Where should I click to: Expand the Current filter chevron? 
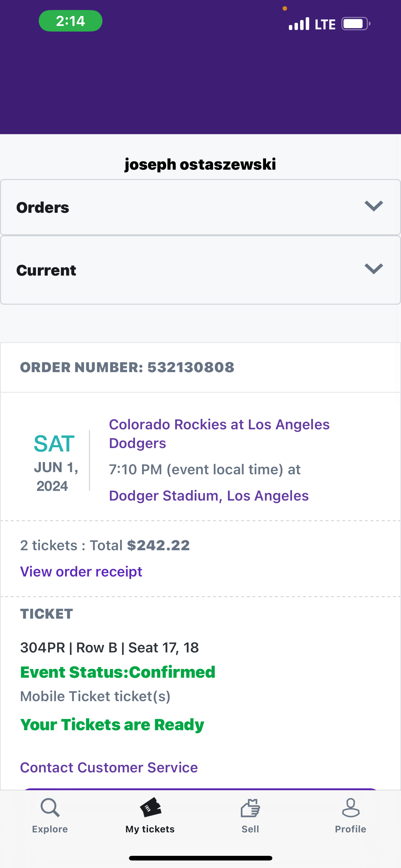pos(374,269)
